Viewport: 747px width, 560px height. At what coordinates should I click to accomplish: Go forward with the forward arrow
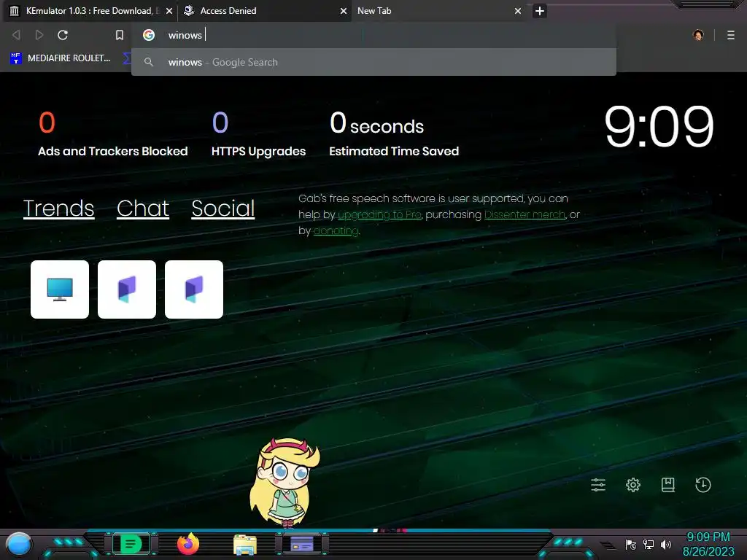point(39,35)
